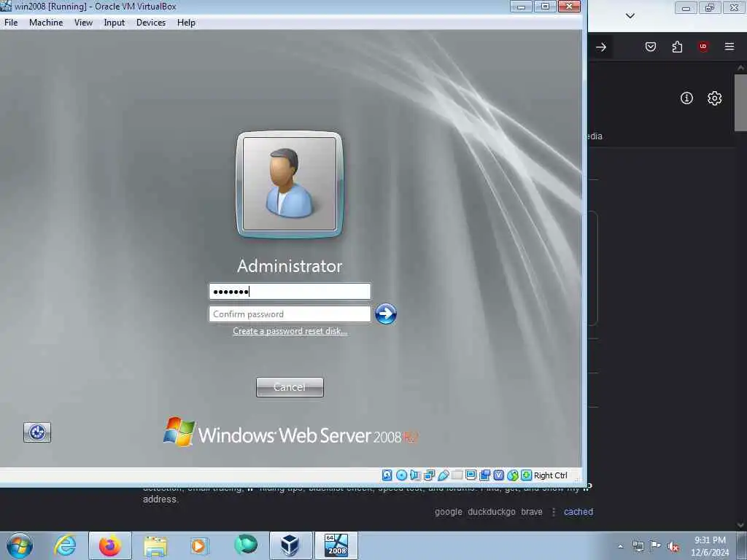This screenshot has width=747, height=560.
Task: Click the video capture icon in VirtualBox status bar
Action: [485, 475]
